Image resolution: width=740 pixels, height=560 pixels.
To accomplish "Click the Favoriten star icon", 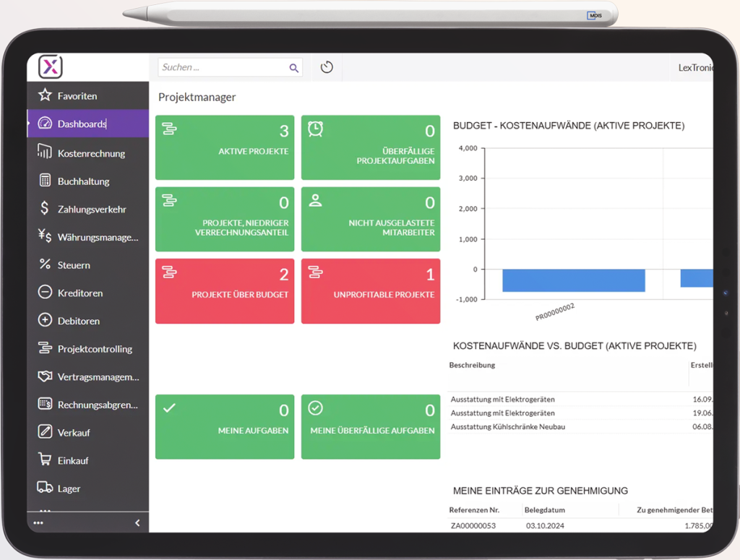I will coord(45,95).
